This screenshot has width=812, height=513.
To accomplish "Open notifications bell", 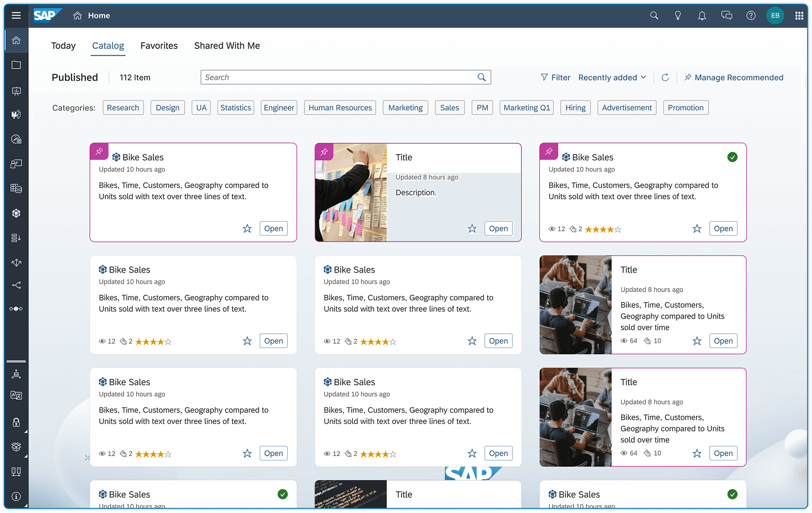I will point(702,16).
